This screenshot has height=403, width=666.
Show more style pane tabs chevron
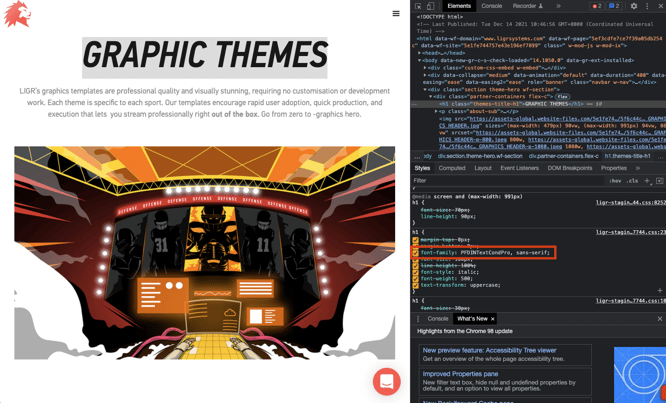[x=638, y=168]
